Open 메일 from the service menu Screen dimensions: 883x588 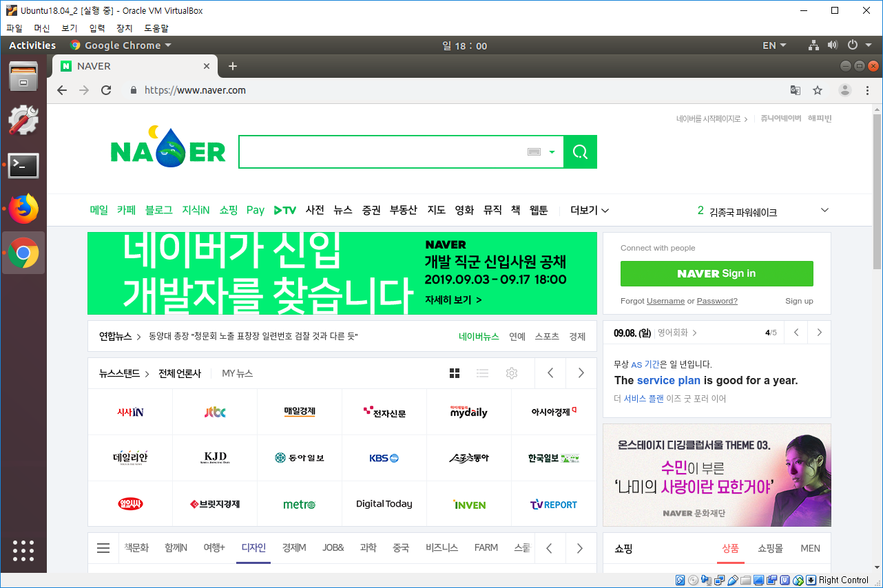click(98, 210)
